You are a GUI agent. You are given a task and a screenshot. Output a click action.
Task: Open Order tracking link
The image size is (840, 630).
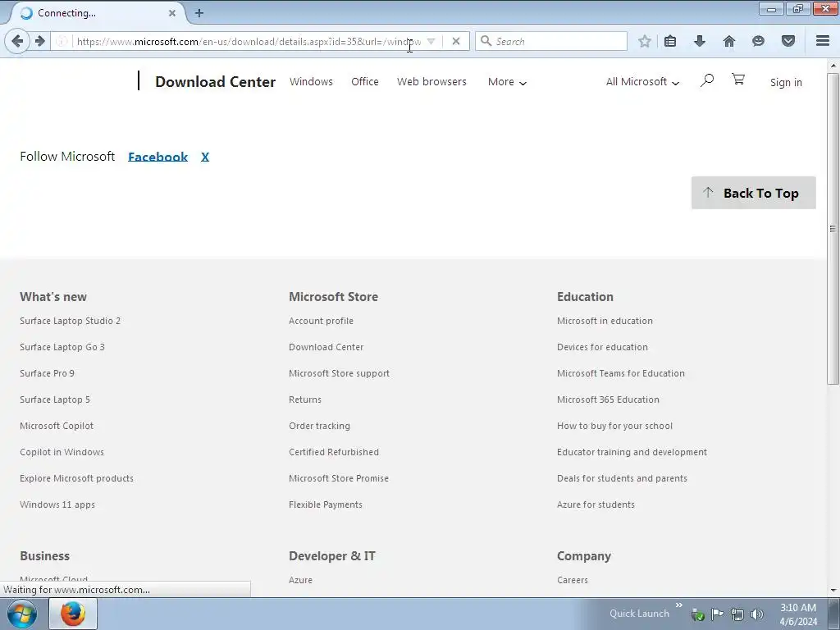pos(319,426)
